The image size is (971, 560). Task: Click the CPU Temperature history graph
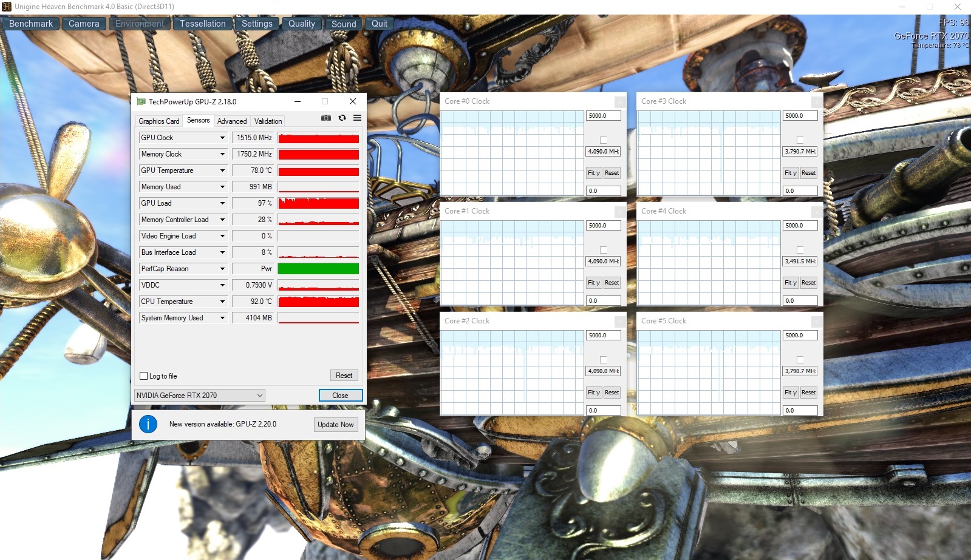click(x=318, y=302)
